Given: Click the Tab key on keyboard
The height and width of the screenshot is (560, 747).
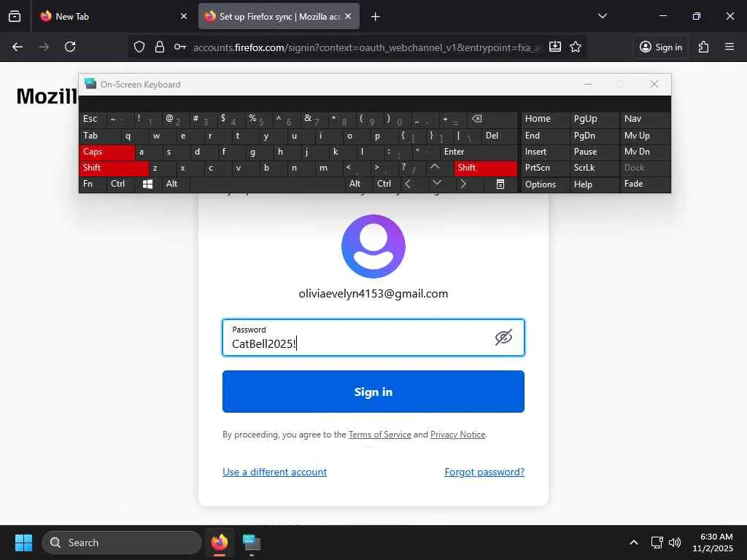Looking at the screenshot, I should (x=99, y=136).
